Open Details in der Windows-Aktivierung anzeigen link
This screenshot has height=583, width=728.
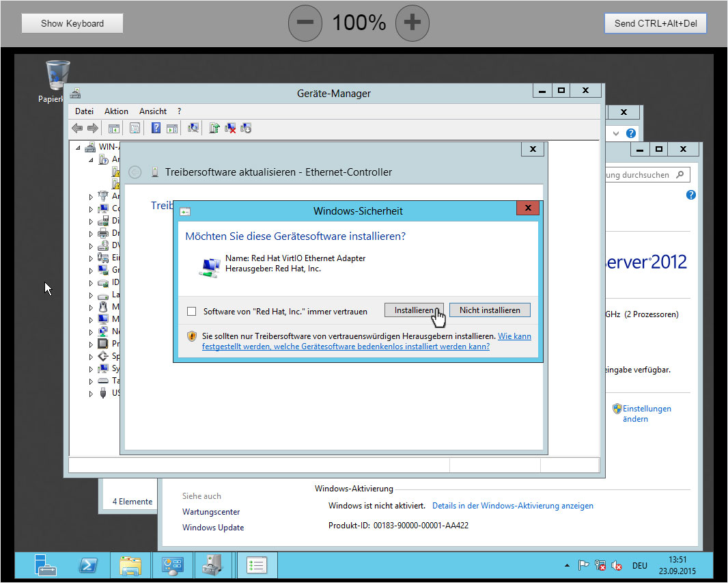tap(513, 506)
